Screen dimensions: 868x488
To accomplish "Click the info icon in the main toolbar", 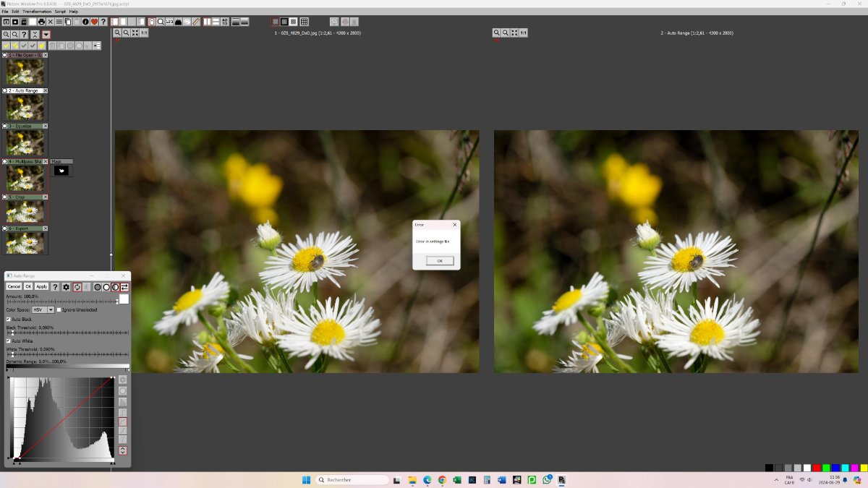I will pos(85,22).
